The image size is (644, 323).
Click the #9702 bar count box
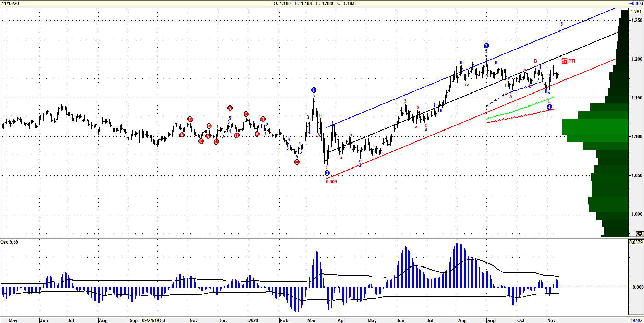click(x=636, y=320)
